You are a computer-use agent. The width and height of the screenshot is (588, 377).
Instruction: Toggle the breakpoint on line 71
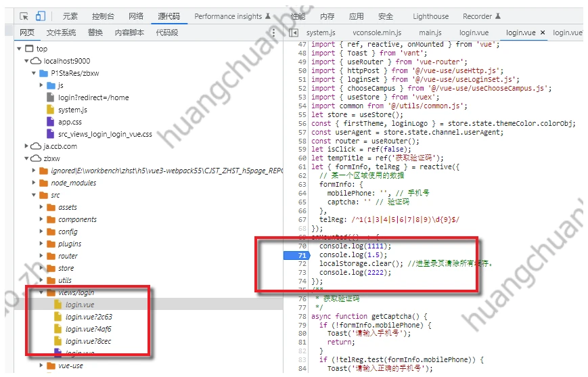pos(296,255)
